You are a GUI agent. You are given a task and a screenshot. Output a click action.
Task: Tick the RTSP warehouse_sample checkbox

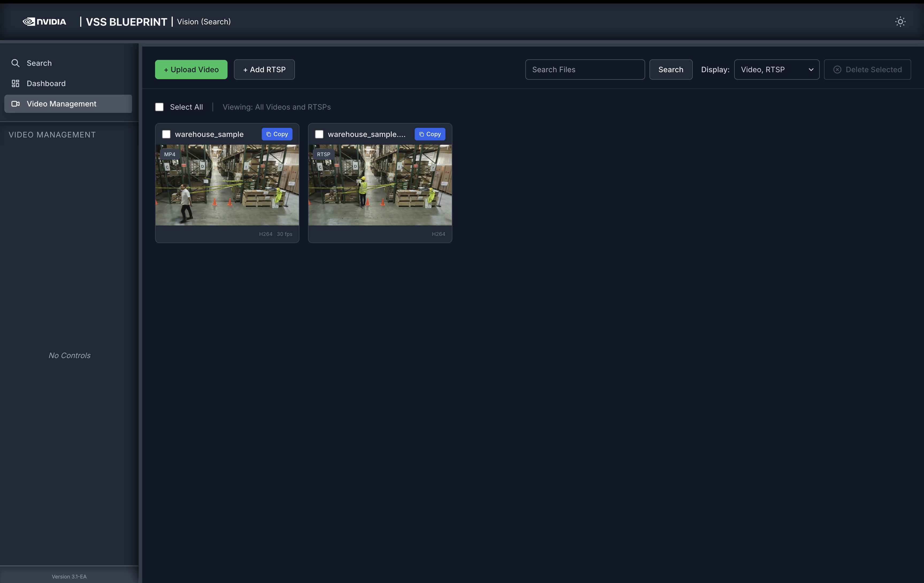[319, 134]
